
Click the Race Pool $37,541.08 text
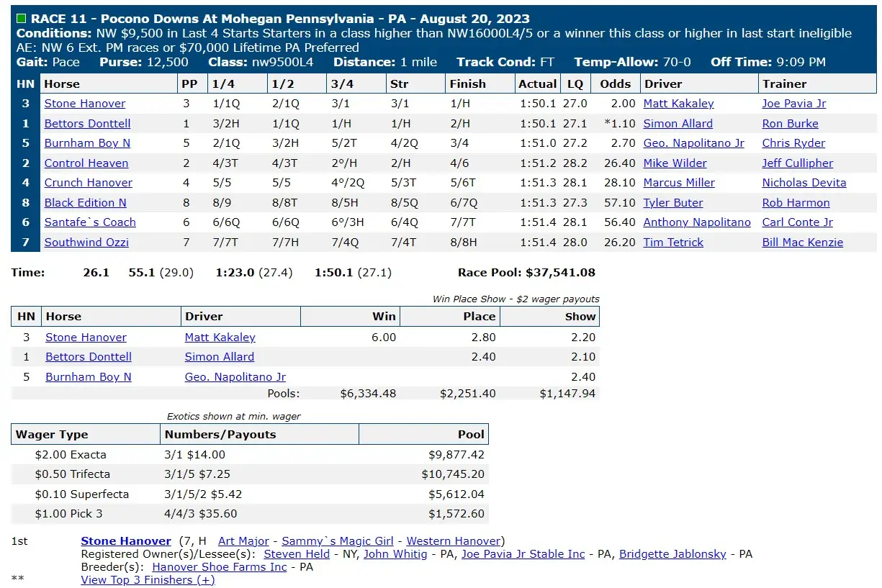pos(526,273)
